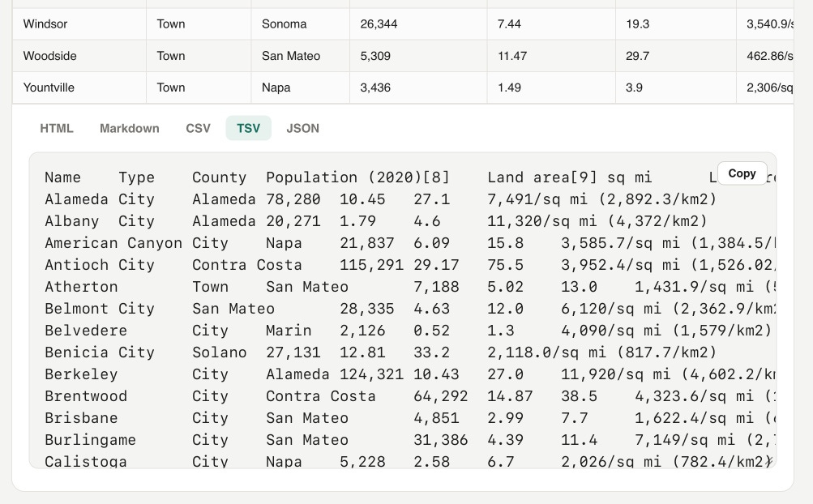This screenshot has width=813, height=504.
Task: Click 'Brisbane' in the TSV output
Action: pyautogui.click(x=81, y=418)
